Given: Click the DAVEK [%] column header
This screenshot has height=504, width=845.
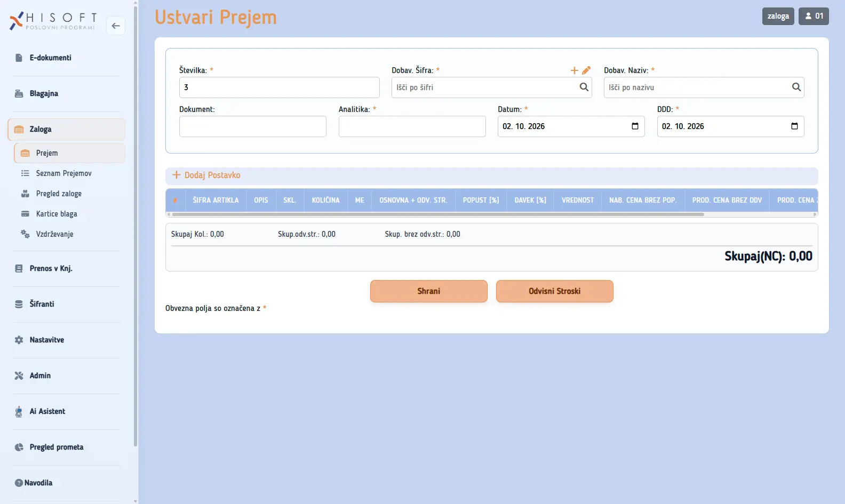Looking at the screenshot, I should (530, 200).
